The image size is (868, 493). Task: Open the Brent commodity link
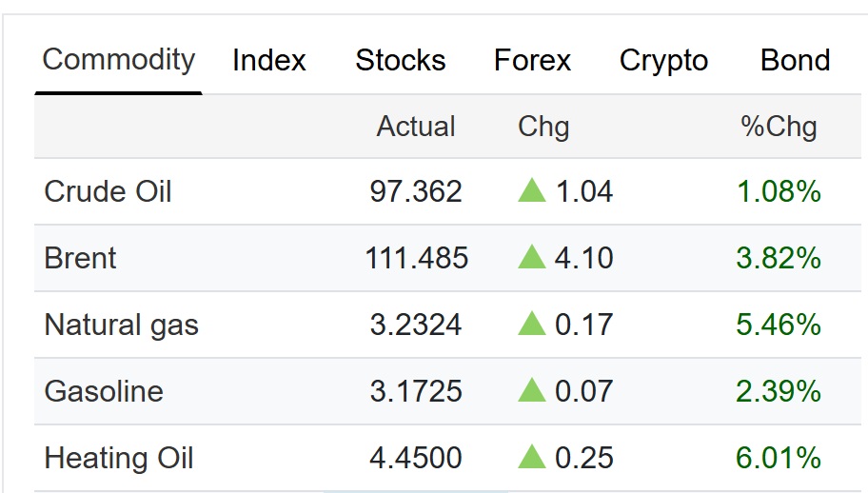click(x=80, y=258)
